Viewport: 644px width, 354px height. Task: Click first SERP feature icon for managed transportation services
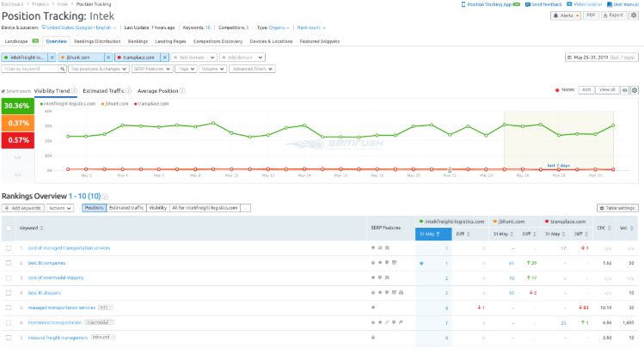[x=373, y=308]
